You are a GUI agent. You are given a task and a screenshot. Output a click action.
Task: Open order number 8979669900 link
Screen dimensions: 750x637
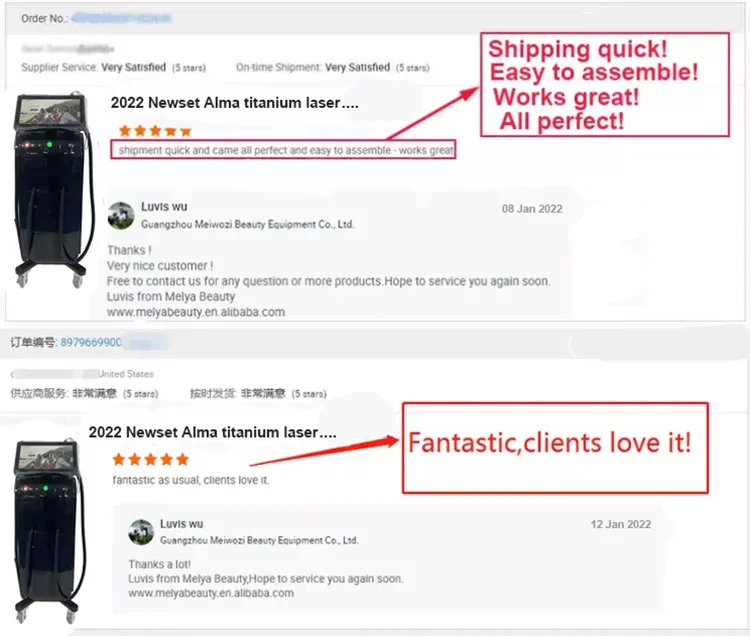[91, 342]
